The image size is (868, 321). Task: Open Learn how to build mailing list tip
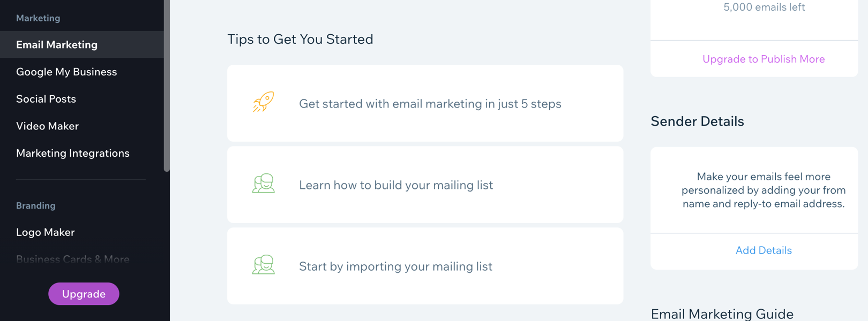click(x=396, y=185)
